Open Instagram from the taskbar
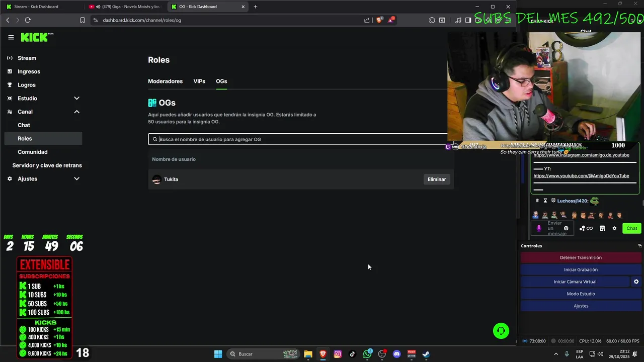The image size is (644, 362). 338,354
